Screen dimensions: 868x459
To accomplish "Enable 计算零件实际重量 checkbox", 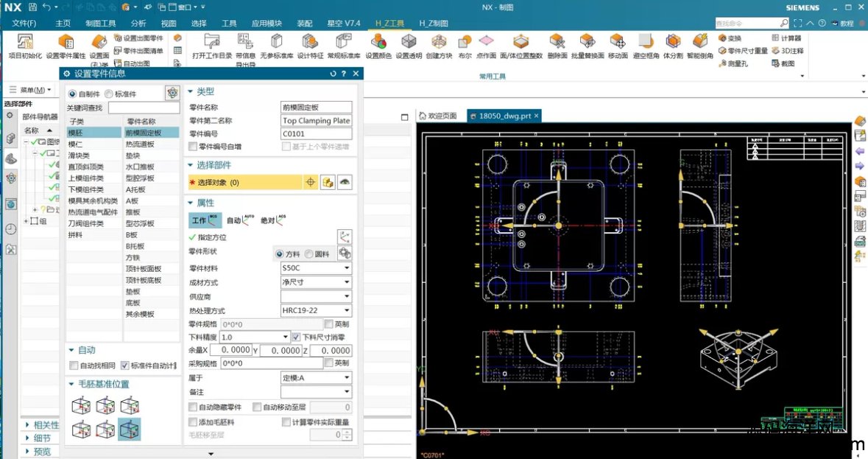I will [286, 422].
